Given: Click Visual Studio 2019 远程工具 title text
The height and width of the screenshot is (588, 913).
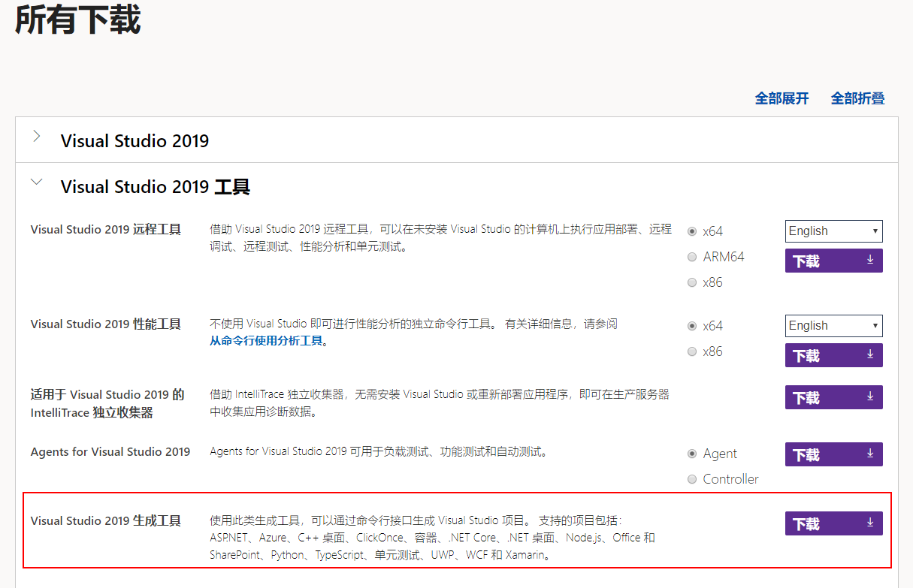Looking at the screenshot, I should point(106,230).
